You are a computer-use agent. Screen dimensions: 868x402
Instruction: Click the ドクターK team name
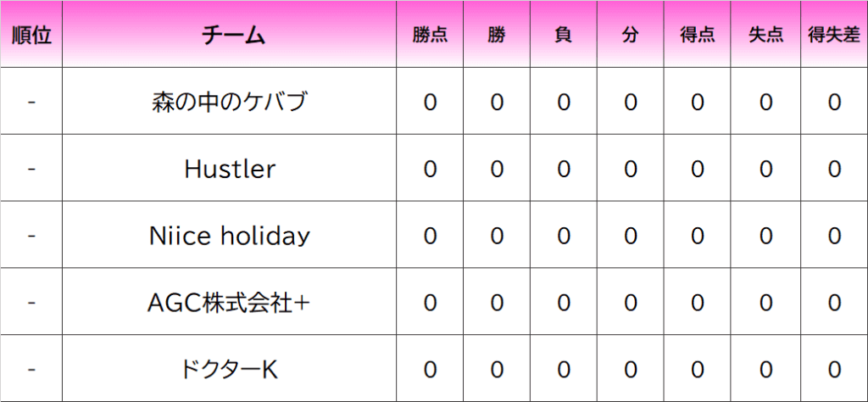[x=230, y=369]
